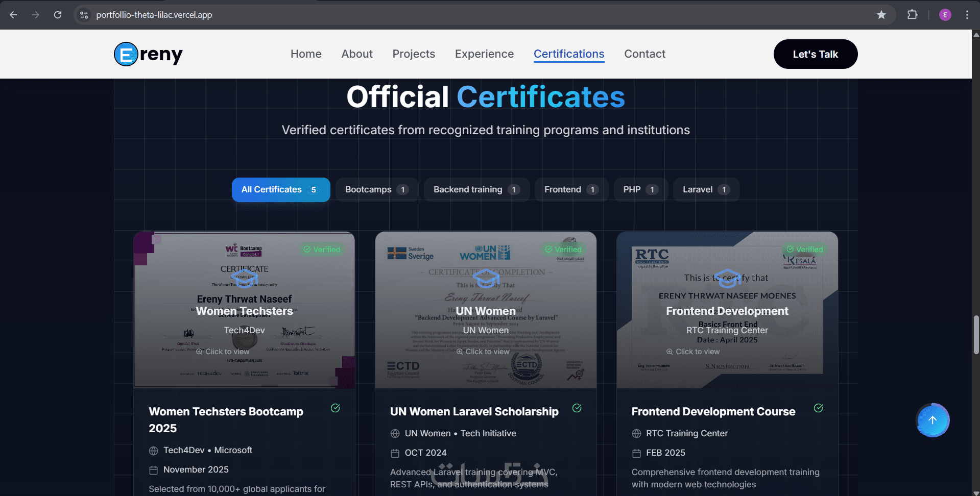Viewport: 980px width, 496px height.
Task: View site information icon beside the URL
Action: click(84, 15)
